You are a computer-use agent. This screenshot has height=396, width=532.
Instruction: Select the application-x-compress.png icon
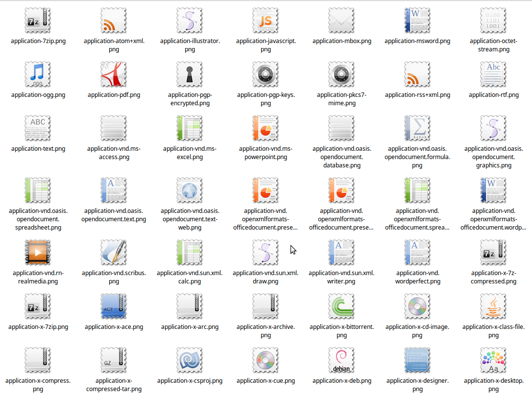(x=38, y=360)
